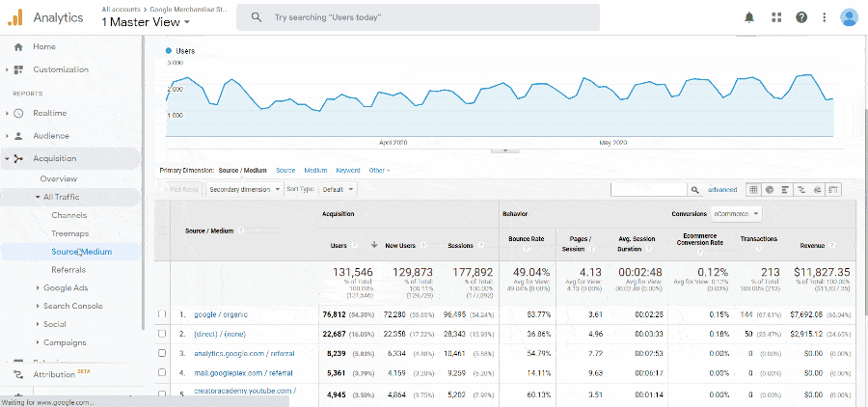Click the Acquisition arrows icon
The height and width of the screenshot is (407, 868).
(x=18, y=158)
